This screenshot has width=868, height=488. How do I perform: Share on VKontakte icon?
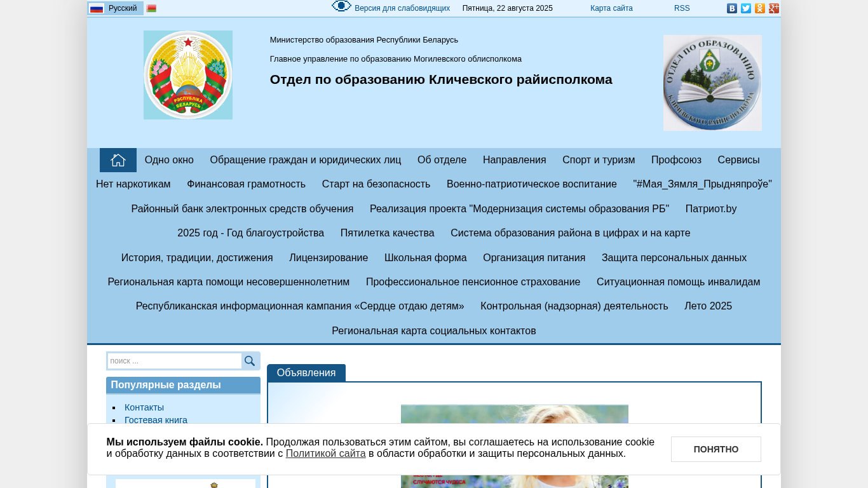click(732, 8)
